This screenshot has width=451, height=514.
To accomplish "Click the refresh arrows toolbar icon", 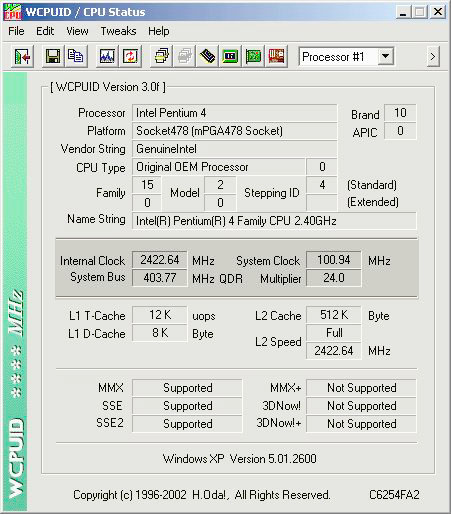I will (130, 57).
